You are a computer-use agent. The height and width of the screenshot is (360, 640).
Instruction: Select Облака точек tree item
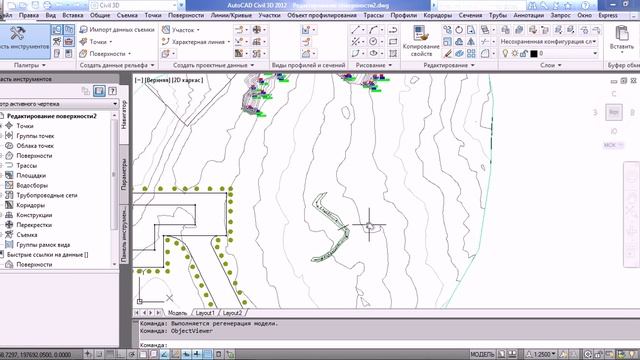click(35, 146)
